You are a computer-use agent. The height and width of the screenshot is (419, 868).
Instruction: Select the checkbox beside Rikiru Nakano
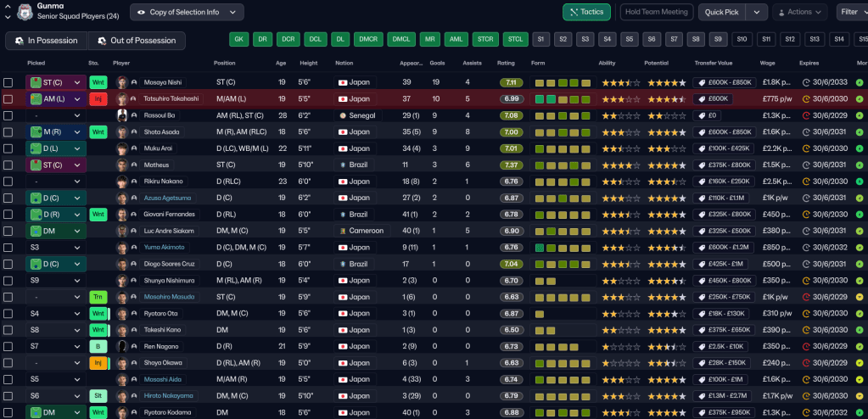8,182
